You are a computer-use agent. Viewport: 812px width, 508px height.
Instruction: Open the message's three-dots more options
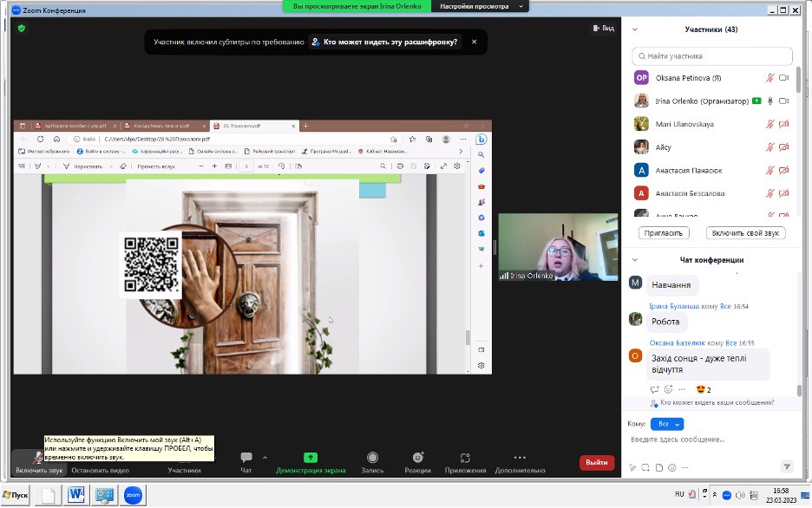pyautogui.click(x=682, y=389)
